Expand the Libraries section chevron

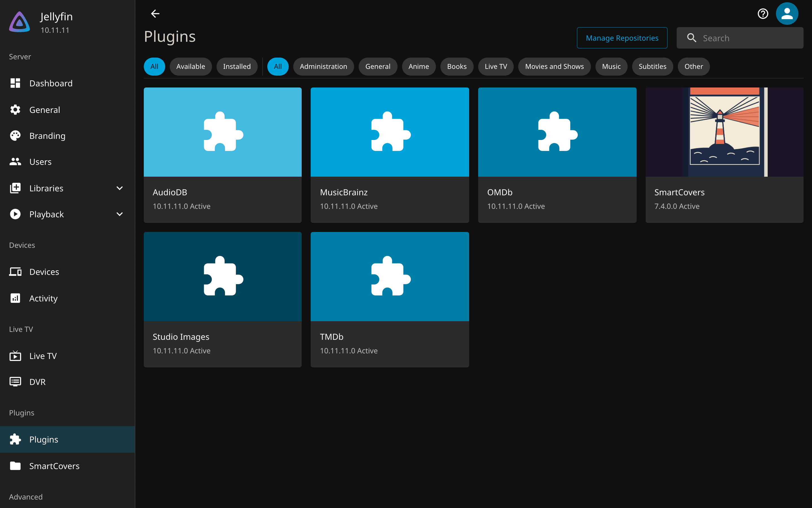click(120, 188)
